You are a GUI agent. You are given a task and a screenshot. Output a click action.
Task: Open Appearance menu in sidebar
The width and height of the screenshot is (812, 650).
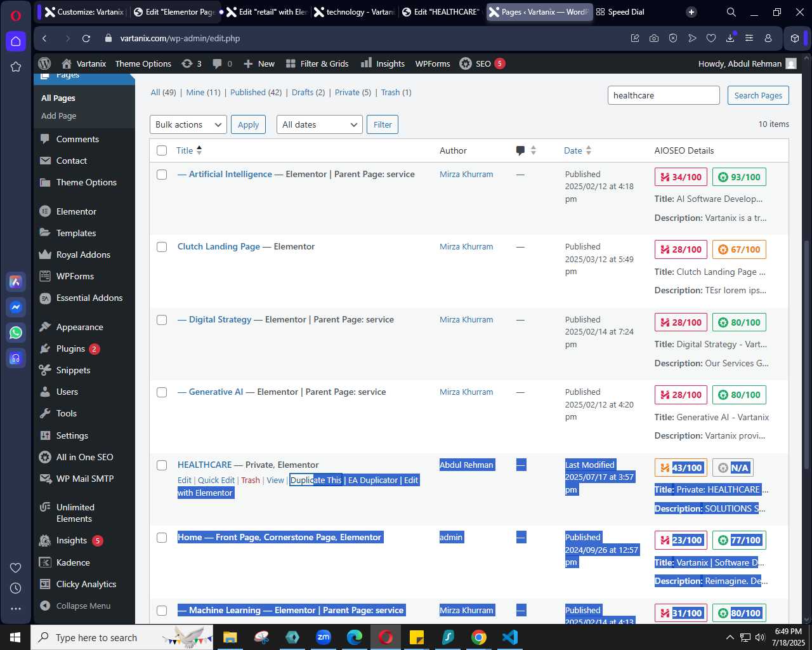(79, 327)
